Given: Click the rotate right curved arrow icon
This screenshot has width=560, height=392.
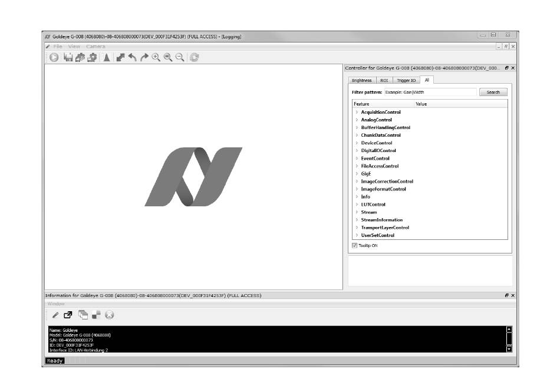Looking at the screenshot, I should pyautogui.click(x=144, y=57).
